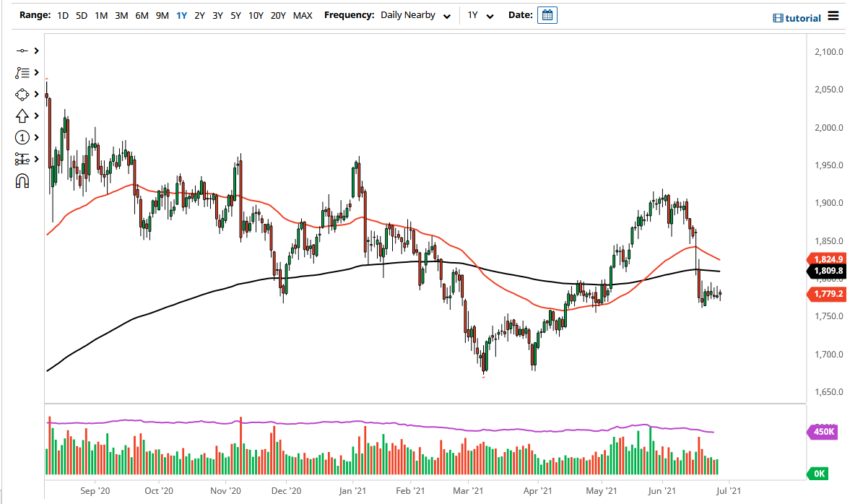The width and height of the screenshot is (850, 504).
Task: Click the 0K volume axis label
Action: pos(818,474)
